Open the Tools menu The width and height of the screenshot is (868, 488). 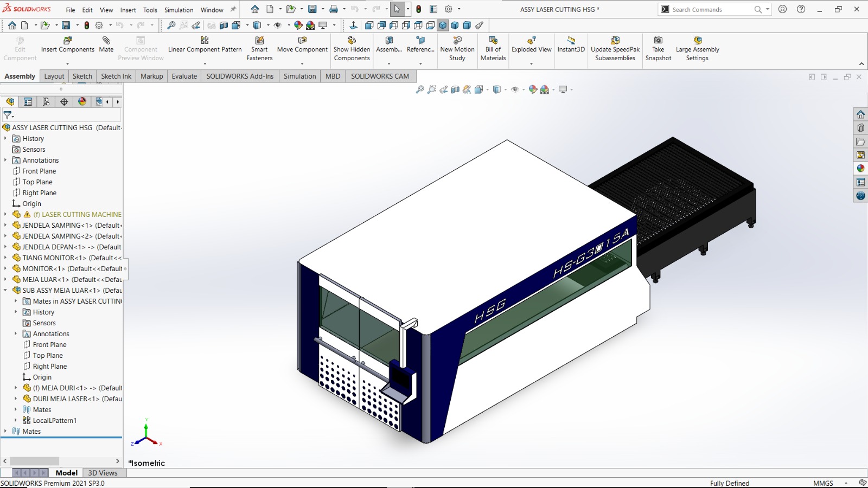150,10
